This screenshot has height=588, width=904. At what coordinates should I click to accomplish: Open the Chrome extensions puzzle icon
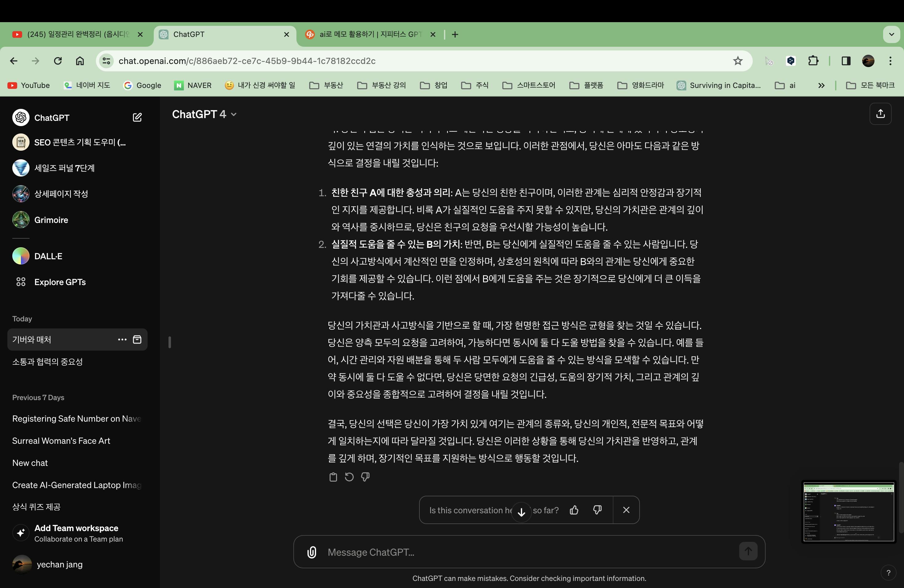coord(813,61)
